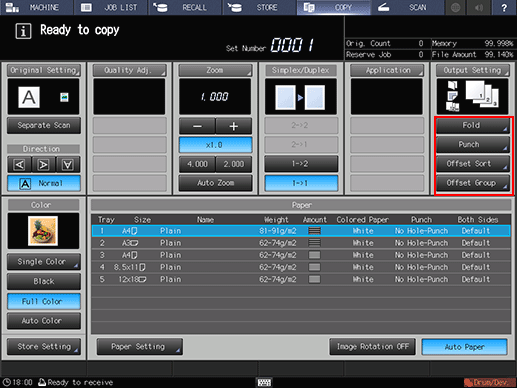
Task: Click the zoom plus button
Action: point(234,126)
